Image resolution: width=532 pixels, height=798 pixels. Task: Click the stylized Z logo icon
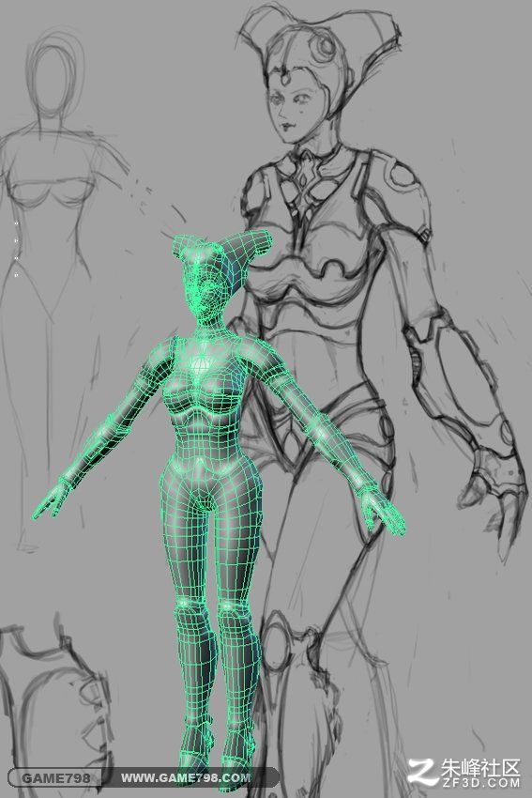[x=422, y=772]
